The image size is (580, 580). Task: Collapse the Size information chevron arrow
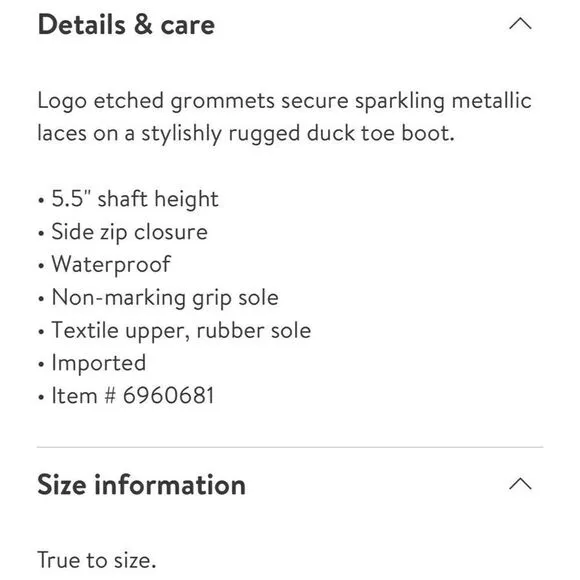520,484
